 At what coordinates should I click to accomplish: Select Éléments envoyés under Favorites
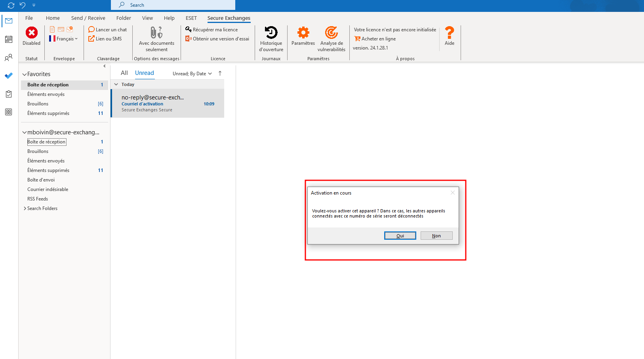[65, 94]
